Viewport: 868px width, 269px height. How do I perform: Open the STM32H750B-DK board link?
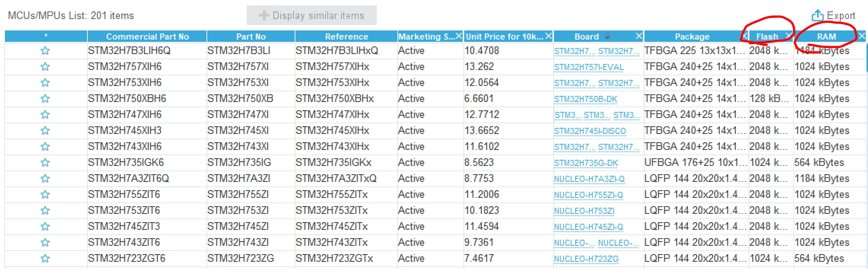tap(586, 99)
